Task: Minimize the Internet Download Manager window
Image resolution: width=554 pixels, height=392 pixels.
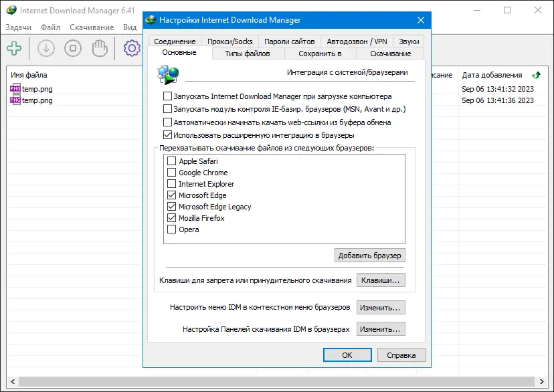Action: 476,10
